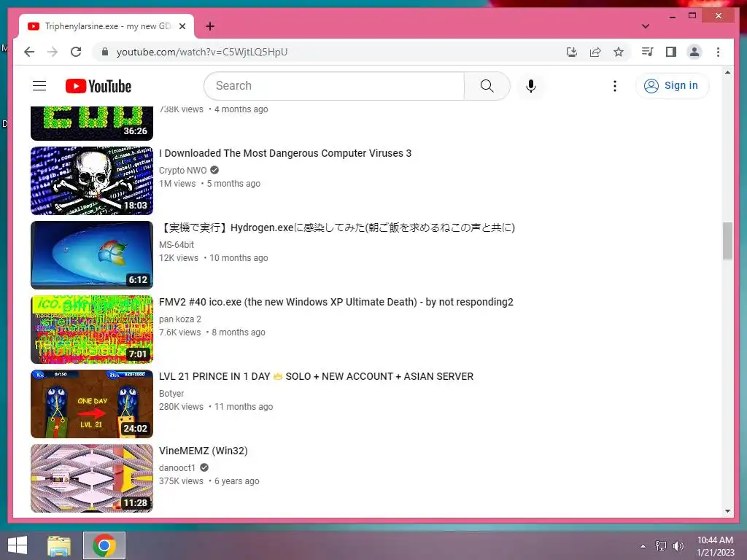View site info via the padlock icon
747x560 pixels.
[x=105, y=52]
